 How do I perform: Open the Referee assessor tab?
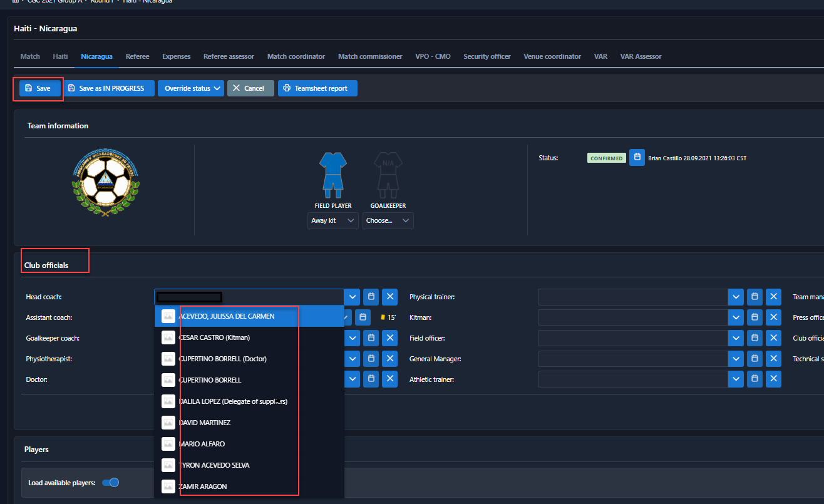tap(229, 56)
